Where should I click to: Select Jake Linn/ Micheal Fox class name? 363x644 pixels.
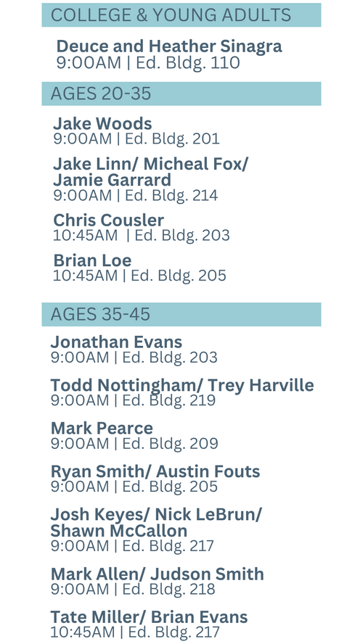(150, 165)
